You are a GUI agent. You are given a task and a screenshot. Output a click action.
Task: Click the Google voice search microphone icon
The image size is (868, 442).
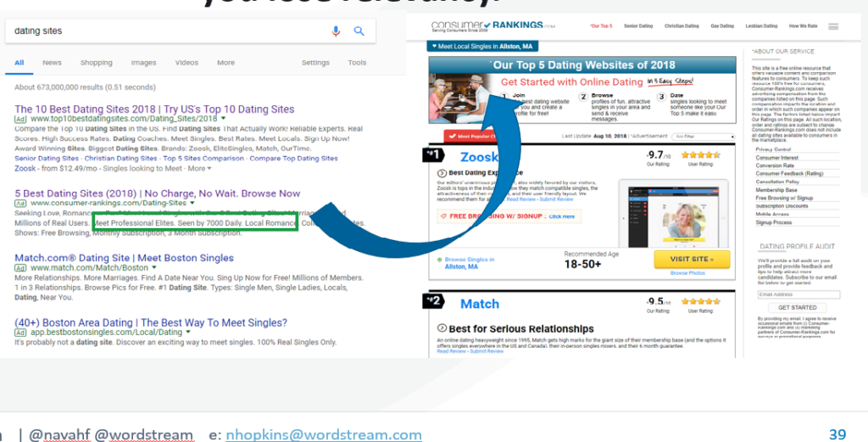tap(336, 31)
